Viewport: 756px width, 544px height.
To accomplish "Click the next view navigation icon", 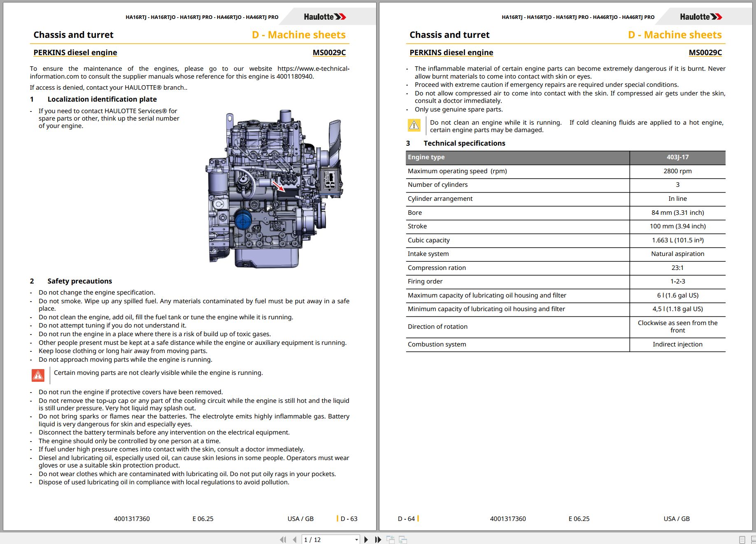I will pos(403,539).
